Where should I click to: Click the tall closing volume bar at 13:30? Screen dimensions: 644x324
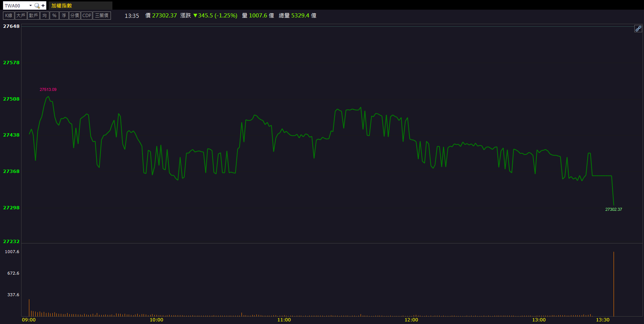[x=614, y=284]
